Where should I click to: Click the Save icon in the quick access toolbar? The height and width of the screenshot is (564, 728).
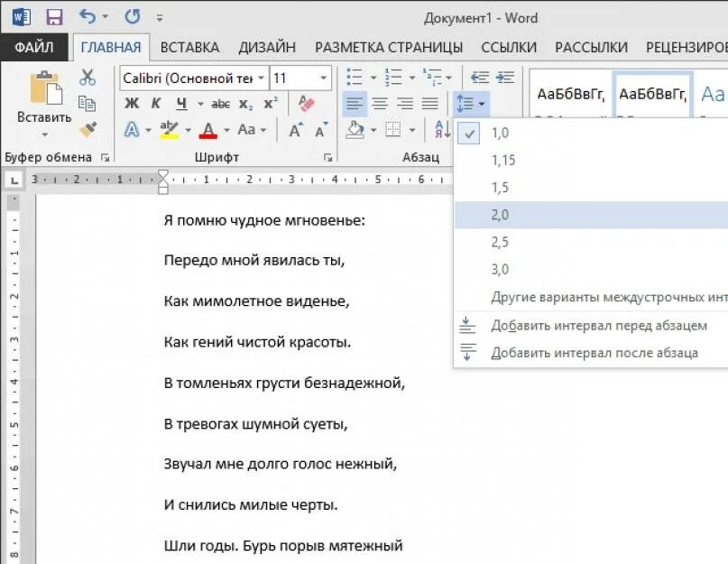tap(54, 18)
